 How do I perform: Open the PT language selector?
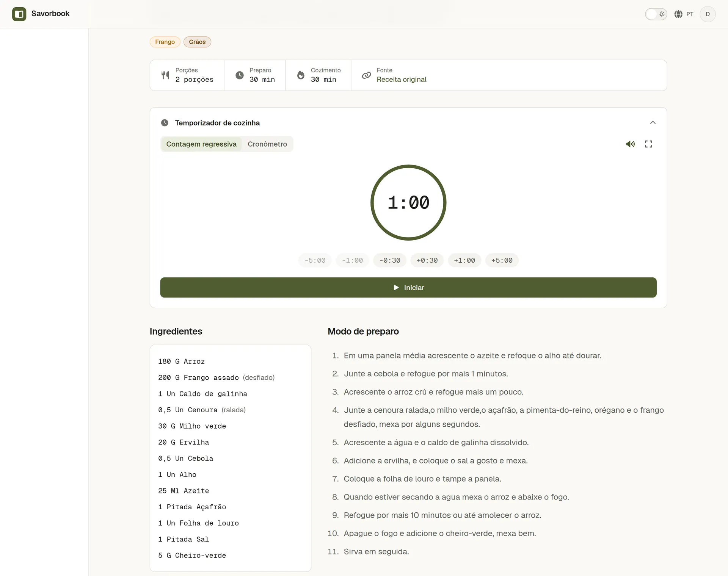click(x=684, y=14)
